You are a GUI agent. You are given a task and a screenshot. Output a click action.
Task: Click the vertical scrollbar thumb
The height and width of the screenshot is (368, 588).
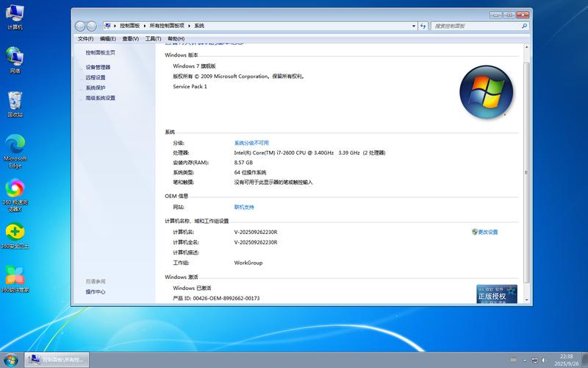tap(526, 173)
